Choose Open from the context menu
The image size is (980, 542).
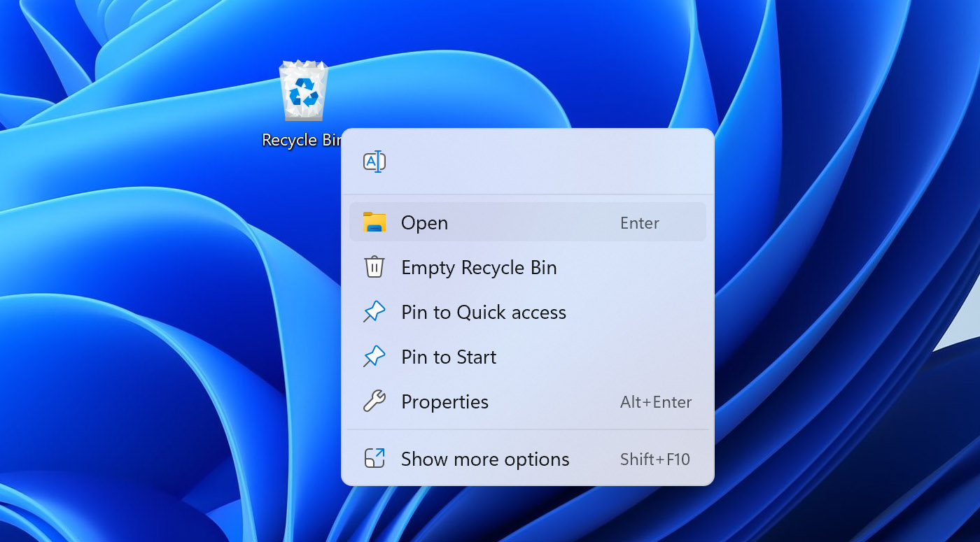(528, 222)
